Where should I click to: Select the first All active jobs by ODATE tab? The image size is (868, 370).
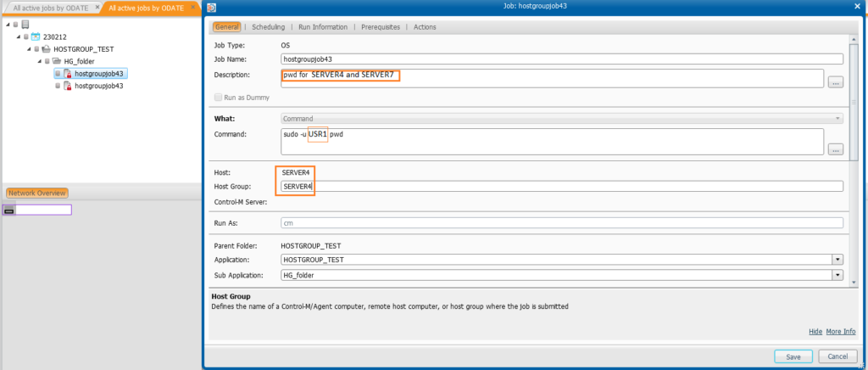point(50,8)
